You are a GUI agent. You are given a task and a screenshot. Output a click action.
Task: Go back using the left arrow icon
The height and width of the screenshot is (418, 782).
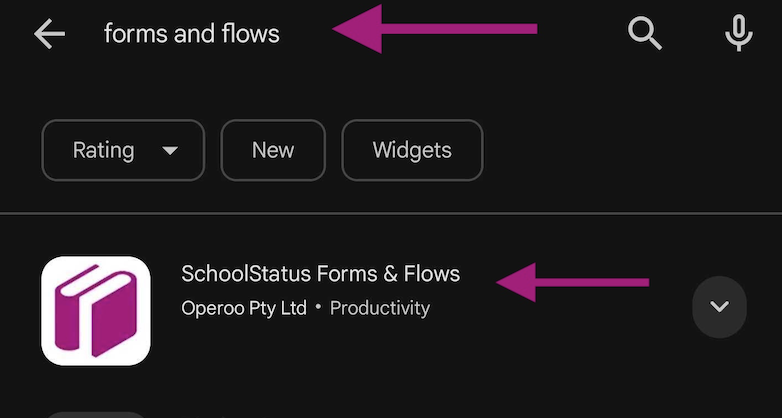click(49, 34)
